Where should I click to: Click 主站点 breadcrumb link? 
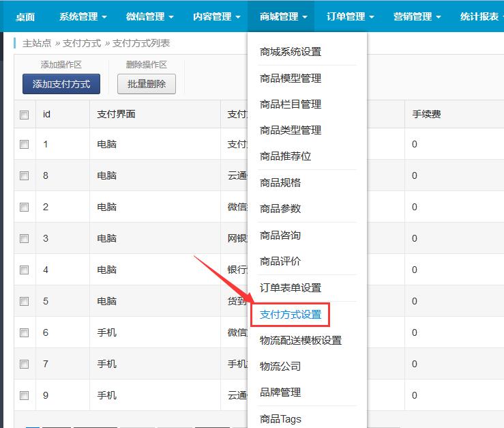coord(37,43)
